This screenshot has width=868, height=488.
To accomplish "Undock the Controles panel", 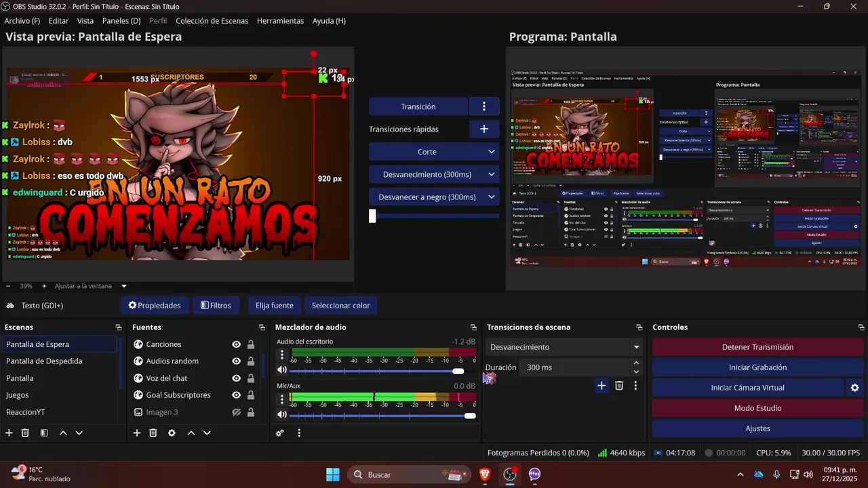I will coord(861,327).
